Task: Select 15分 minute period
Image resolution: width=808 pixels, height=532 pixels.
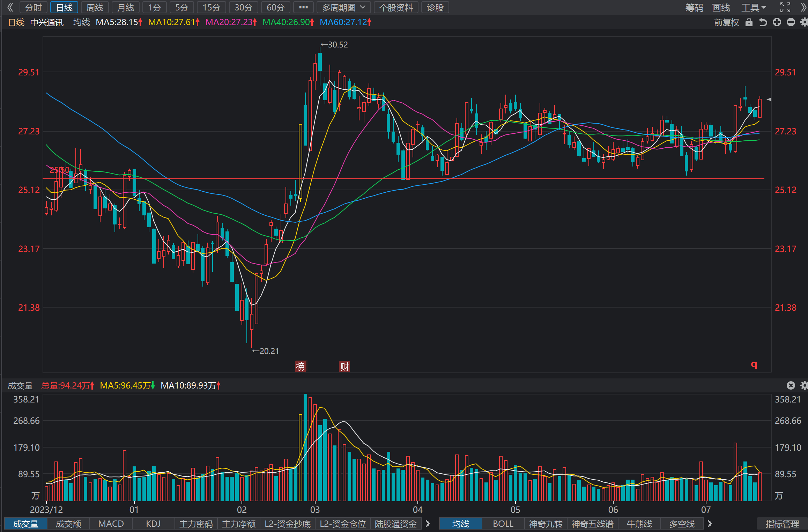Action: pos(212,7)
